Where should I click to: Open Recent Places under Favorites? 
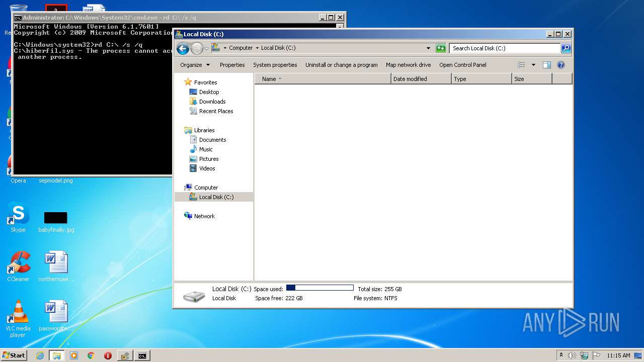click(x=211, y=111)
